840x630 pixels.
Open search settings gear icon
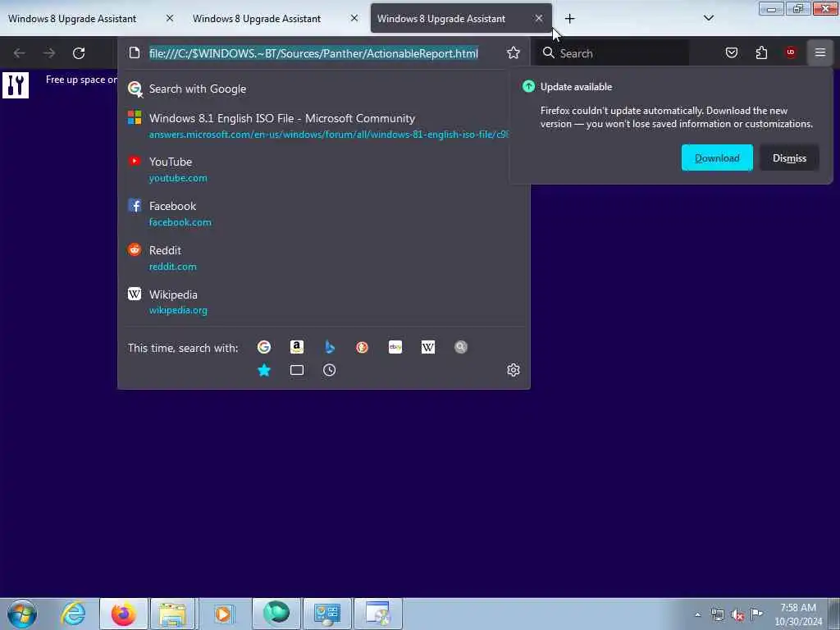[514, 370]
